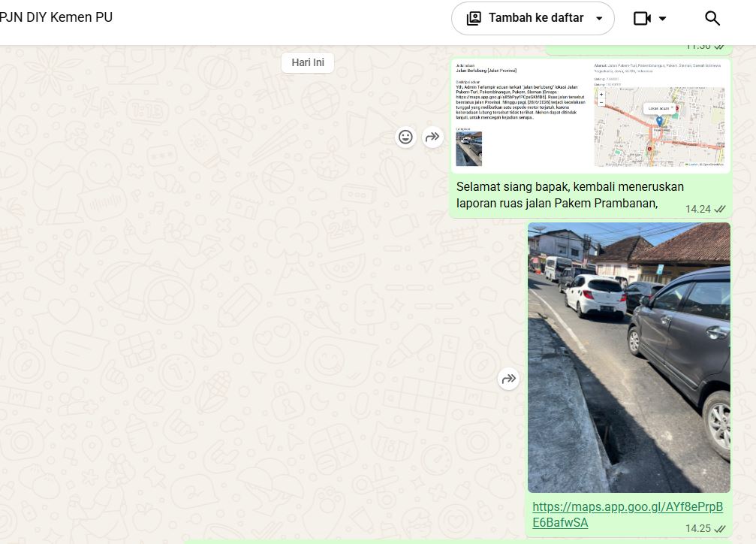Screen dimensions: 756x544
Task: Click the list icon in Tambah ke daftar
Action: [474, 18]
